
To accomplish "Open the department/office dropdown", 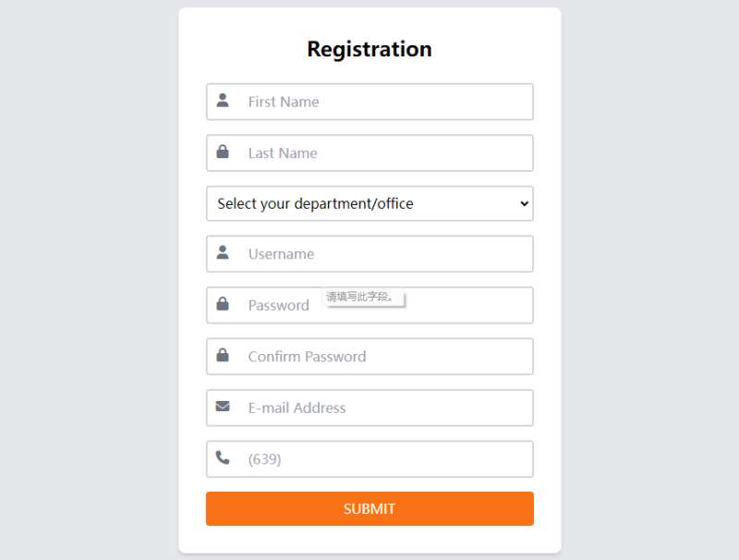I will pos(369,203).
